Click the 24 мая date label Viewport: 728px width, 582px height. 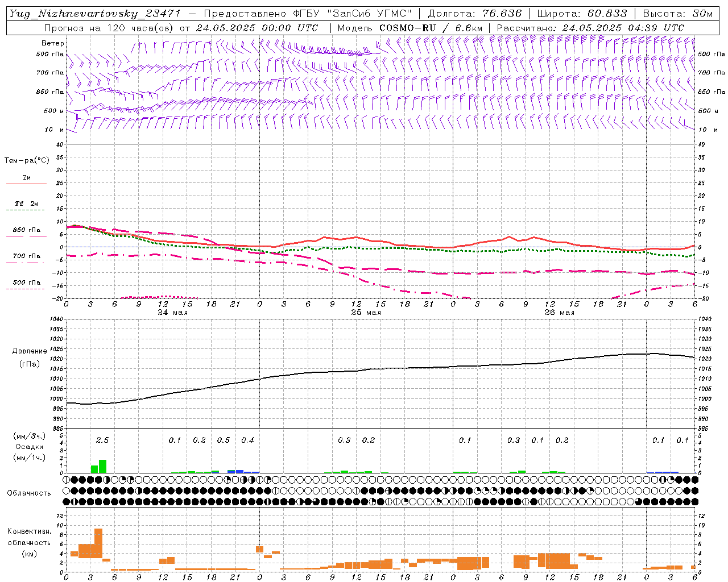click(172, 313)
